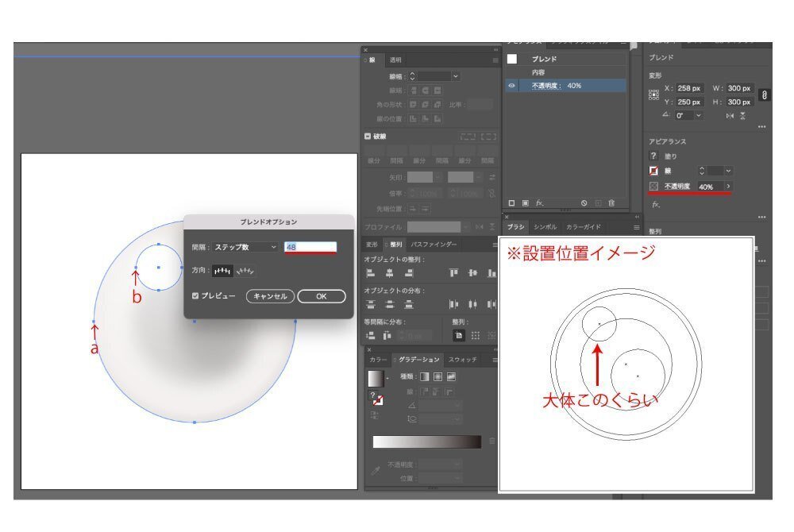This screenshot has width=794, height=532.
Task: Click the horizontal align left icon
Action: [371, 273]
